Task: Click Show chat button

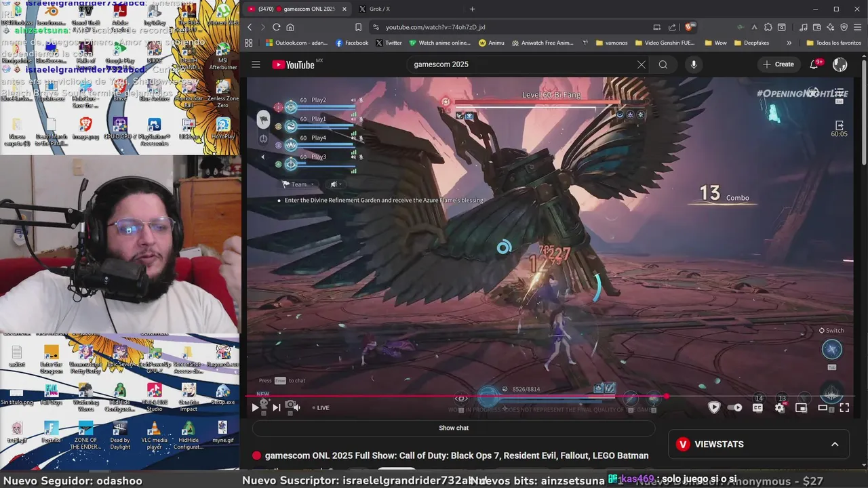Action: point(453,428)
